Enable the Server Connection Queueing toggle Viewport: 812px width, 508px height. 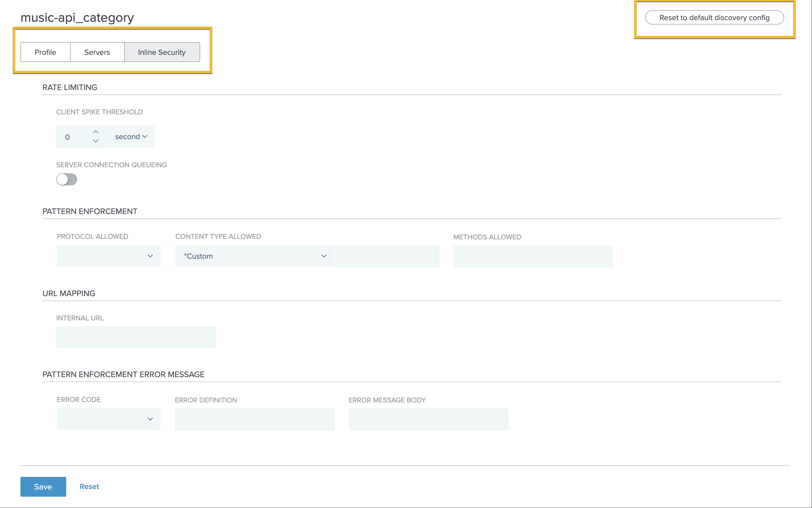tap(66, 179)
